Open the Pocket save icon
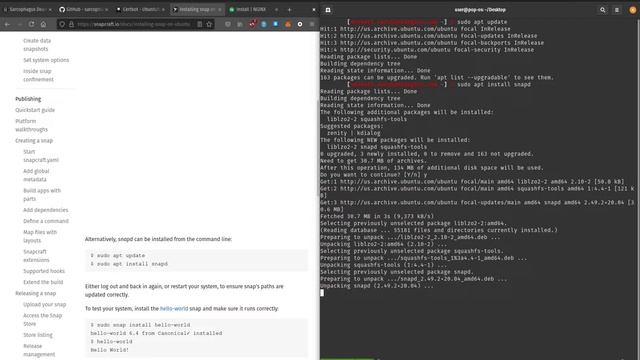 [x=228, y=24]
